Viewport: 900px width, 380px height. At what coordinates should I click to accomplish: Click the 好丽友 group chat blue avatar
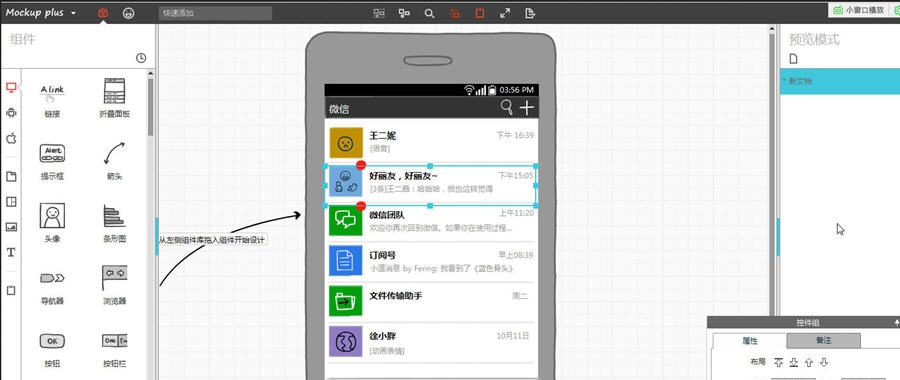point(346,181)
